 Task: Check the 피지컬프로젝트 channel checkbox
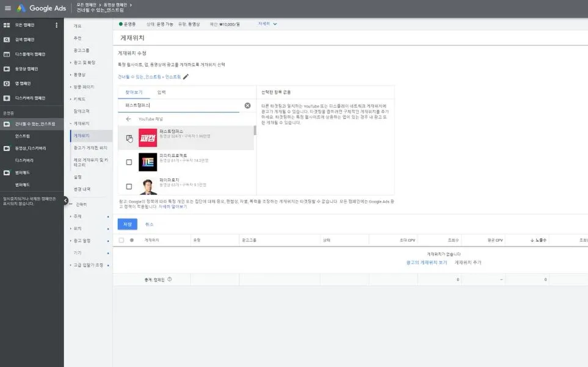click(129, 162)
